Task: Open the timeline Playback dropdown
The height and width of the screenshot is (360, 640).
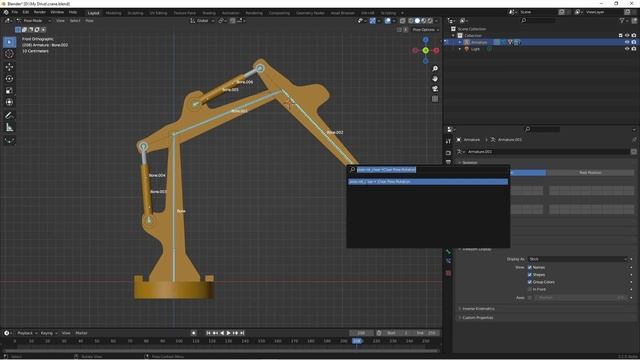Action: coord(27,333)
